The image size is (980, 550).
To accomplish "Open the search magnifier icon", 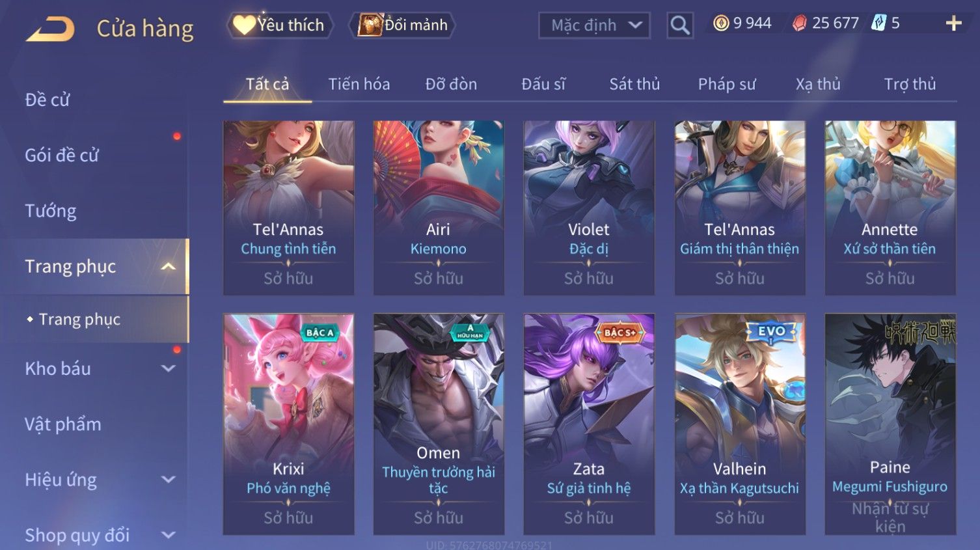I will point(680,25).
